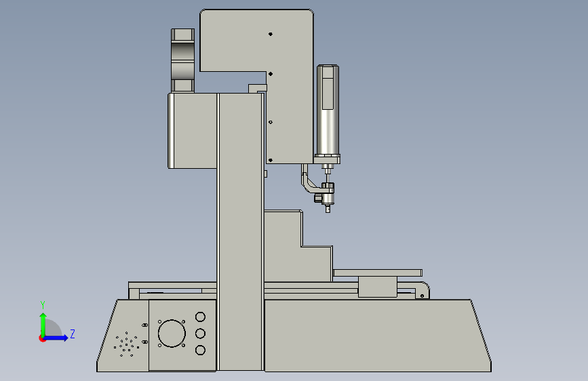Select the top round button on the base panel
The image size is (588, 381).
click(x=200, y=317)
